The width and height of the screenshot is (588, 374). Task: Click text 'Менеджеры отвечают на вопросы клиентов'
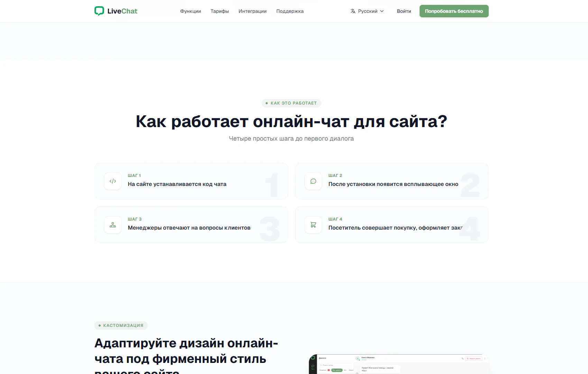[189, 228]
